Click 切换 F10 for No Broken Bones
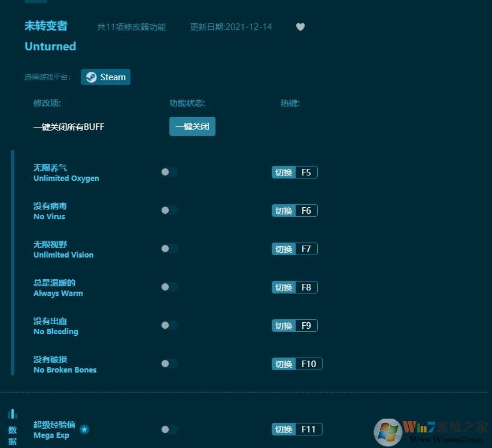The height and width of the screenshot is (448, 492). point(296,364)
